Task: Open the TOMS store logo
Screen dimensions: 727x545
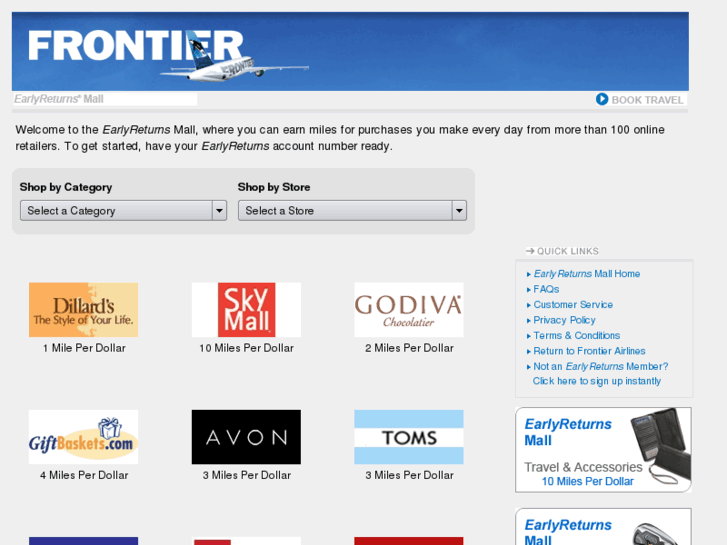Action: coord(409,437)
